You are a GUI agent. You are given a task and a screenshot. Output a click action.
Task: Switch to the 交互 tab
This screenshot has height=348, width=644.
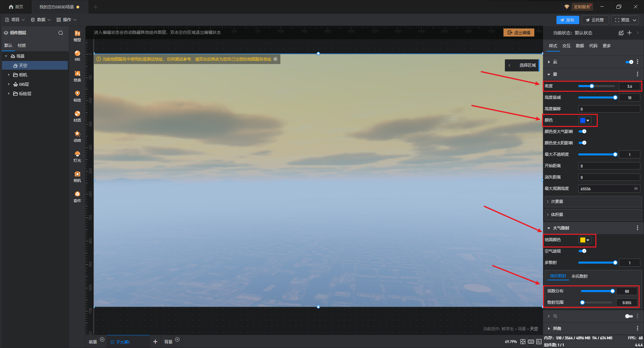[x=567, y=46]
